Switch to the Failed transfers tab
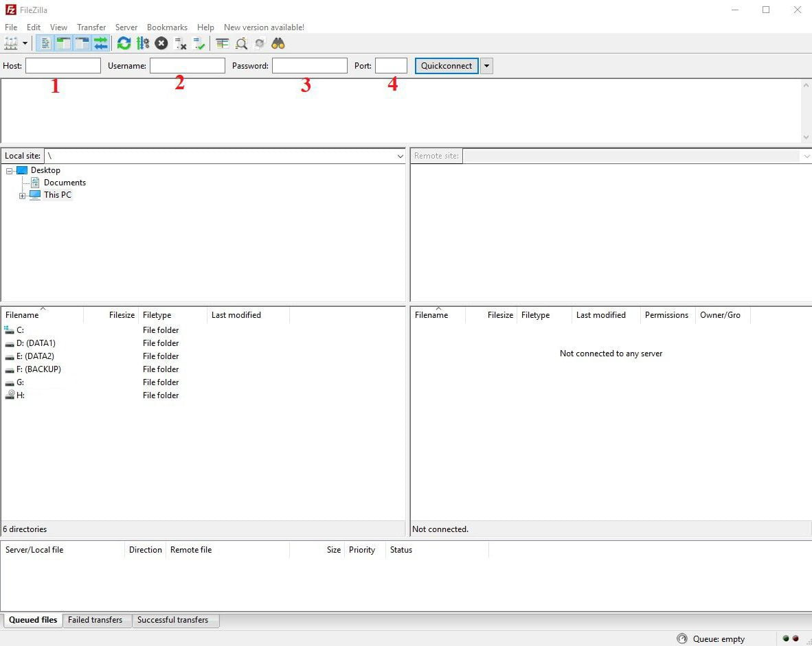Screen dimensions: 812x646 (x=95, y=620)
